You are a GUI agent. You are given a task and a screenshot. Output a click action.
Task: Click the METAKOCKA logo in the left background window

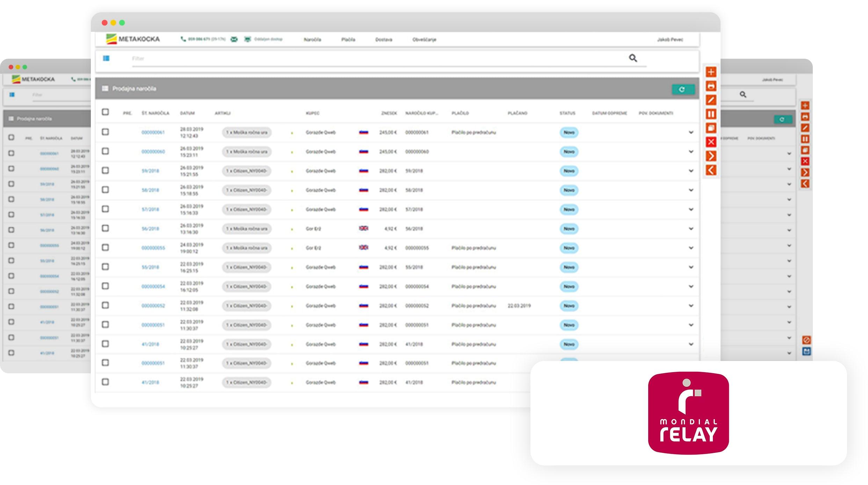pyautogui.click(x=33, y=79)
